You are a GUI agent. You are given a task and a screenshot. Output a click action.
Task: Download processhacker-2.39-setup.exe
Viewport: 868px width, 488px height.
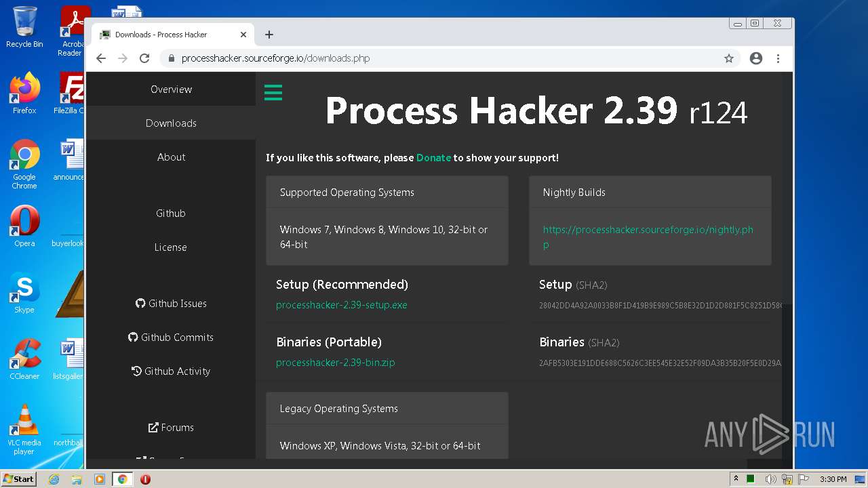tap(342, 305)
